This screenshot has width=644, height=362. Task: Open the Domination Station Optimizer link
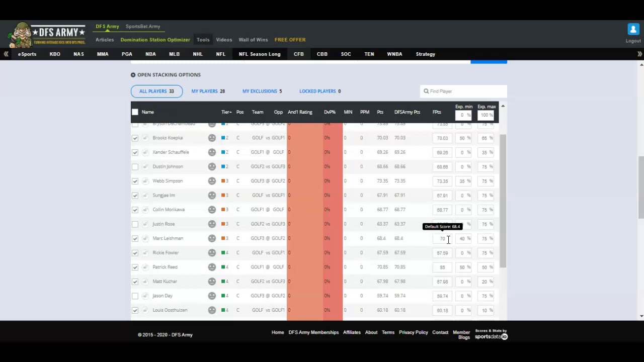[155, 40]
